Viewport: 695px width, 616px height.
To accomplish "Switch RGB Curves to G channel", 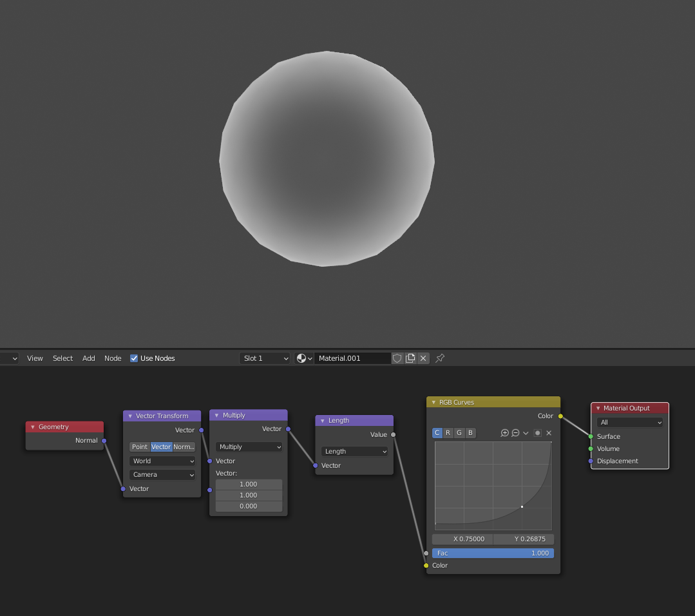I will click(459, 433).
